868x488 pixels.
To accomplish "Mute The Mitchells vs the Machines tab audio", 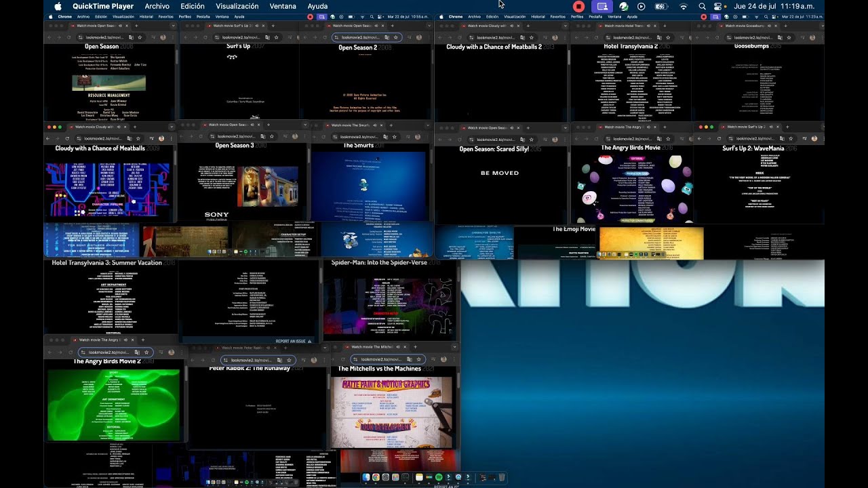I will pos(399,347).
